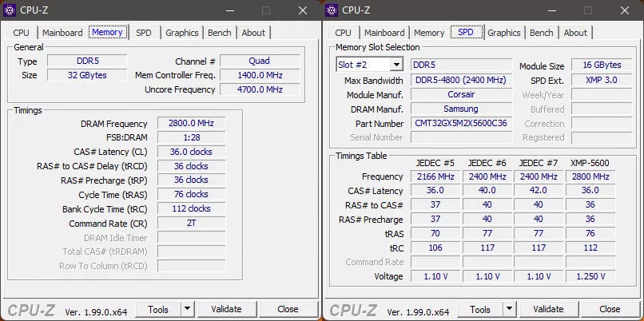Click the 76 clocks Cycle Time value
The height and width of the screenshot is (321, 644).
[x=192, y=194]
